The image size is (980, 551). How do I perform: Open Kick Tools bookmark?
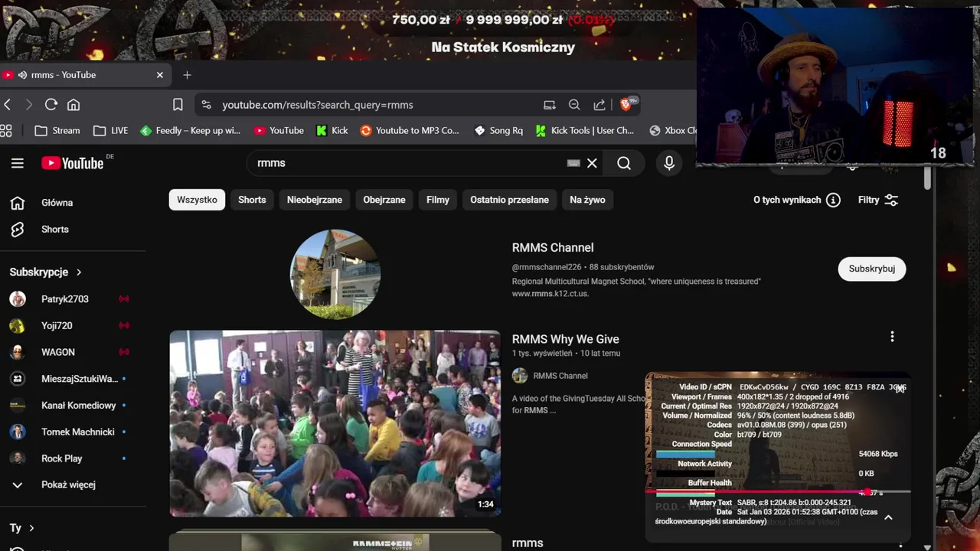585,131
